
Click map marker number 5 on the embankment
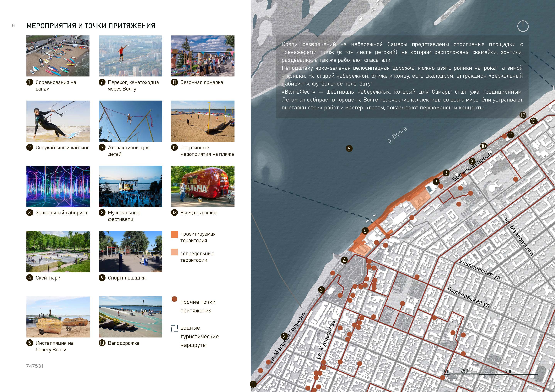(x=365, y=231)
